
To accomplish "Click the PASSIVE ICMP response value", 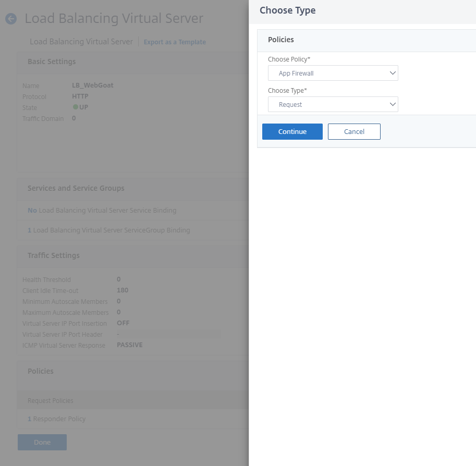I will [x=130, y=345].
